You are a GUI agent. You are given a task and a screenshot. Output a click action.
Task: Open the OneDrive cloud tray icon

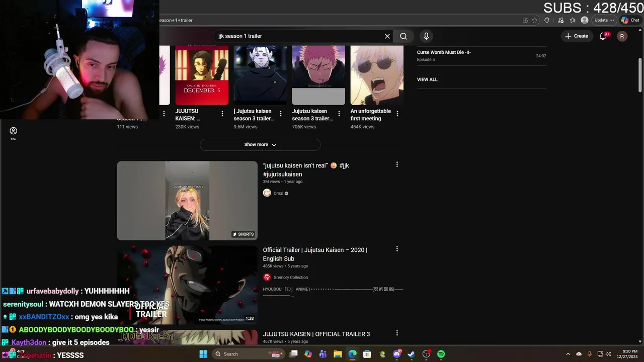pos(579,354)
